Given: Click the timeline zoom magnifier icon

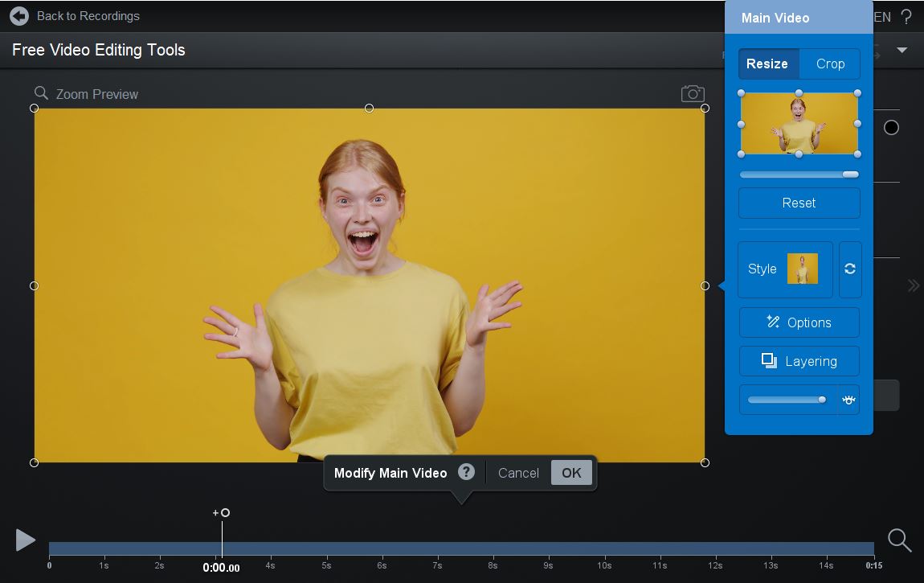Looking at the screenshot, I should click(899, 540).
